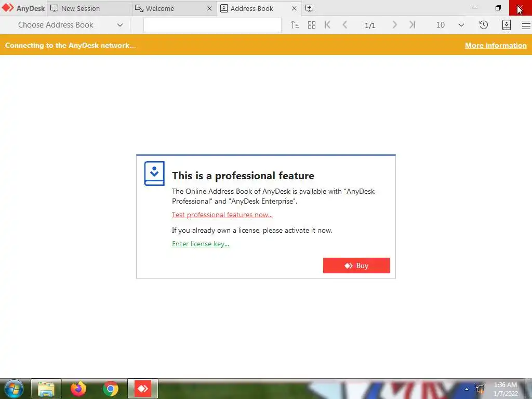
Task: Restore down the AnyDesk window
Action: pos(498,8)
